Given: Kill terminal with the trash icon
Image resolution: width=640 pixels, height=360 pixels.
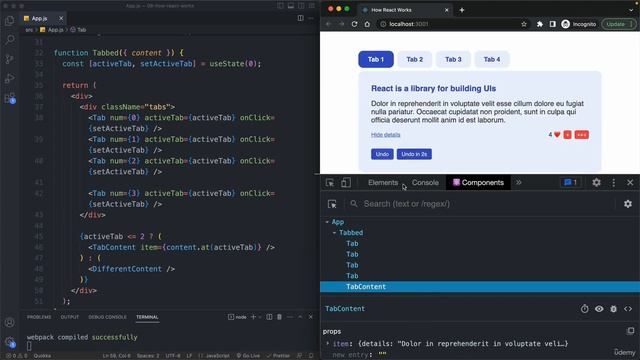Looking at the screenshot, I should click(x=279, y=317).
